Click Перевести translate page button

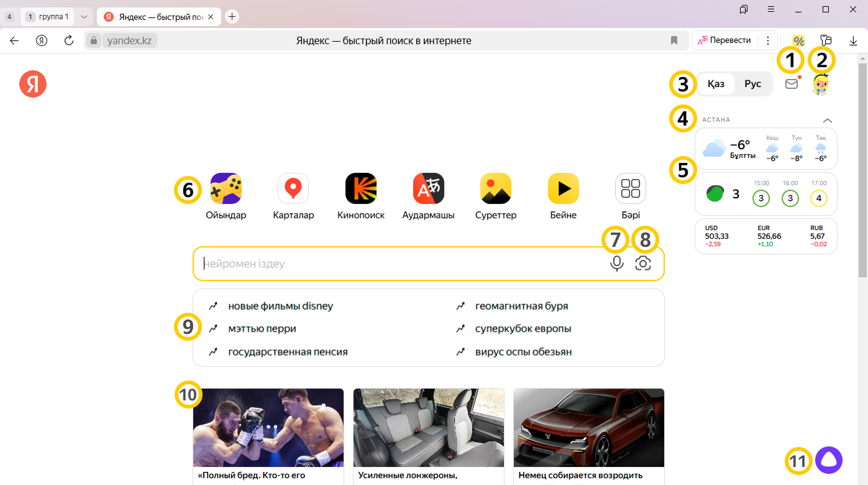click(x=724, y=40)
